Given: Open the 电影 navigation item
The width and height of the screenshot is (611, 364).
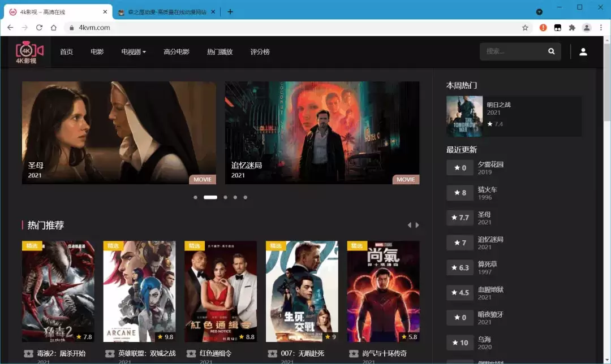Looking at the screenshot, I should pos(97,52).
